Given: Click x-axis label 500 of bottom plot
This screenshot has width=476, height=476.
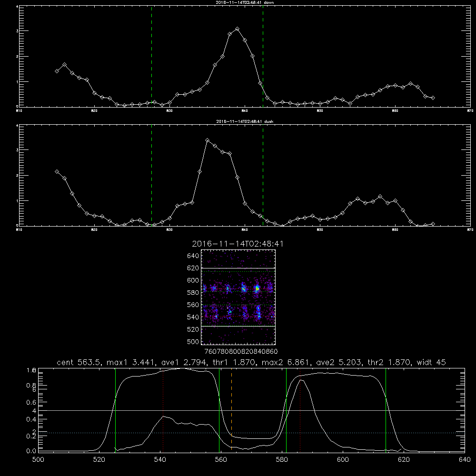Looking at the screenshot, I should click(38, 460).
